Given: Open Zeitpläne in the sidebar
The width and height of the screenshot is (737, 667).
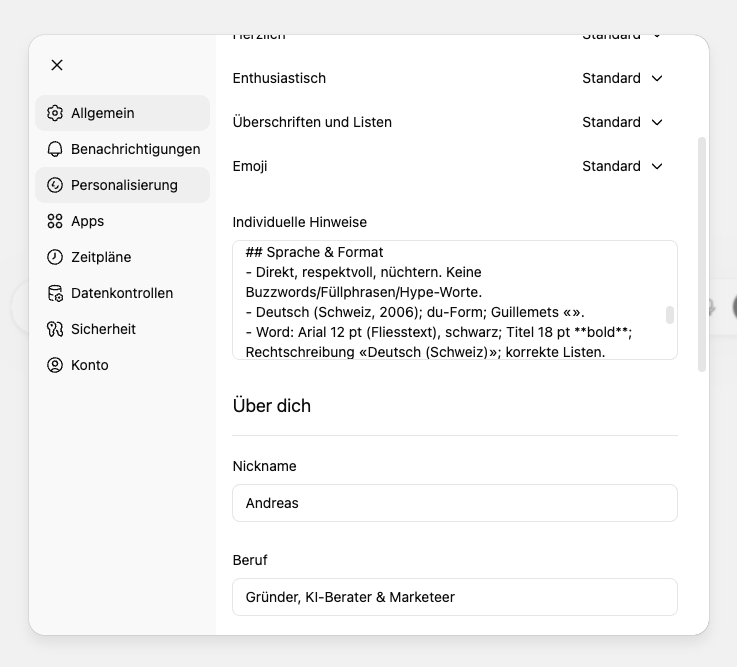Looking at the screenshot, I should point(122,257).
